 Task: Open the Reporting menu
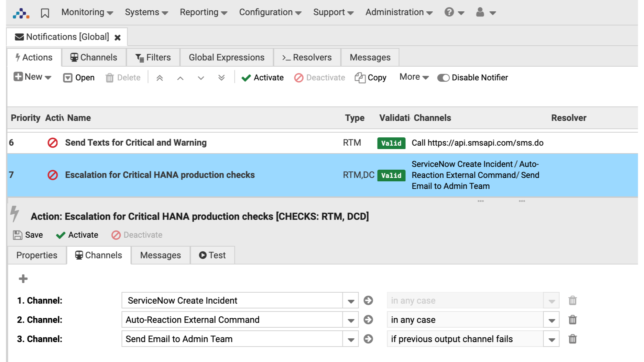[x=204, y=12]
